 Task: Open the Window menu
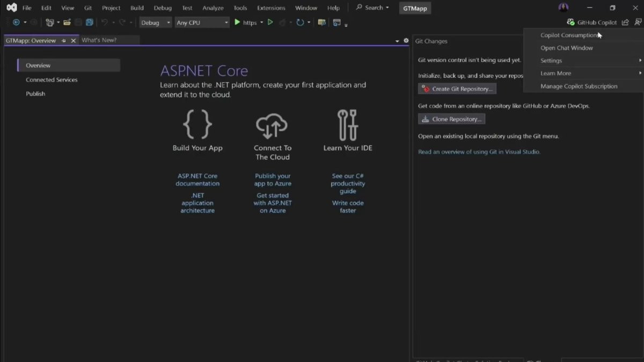click(x=306, y=8)
